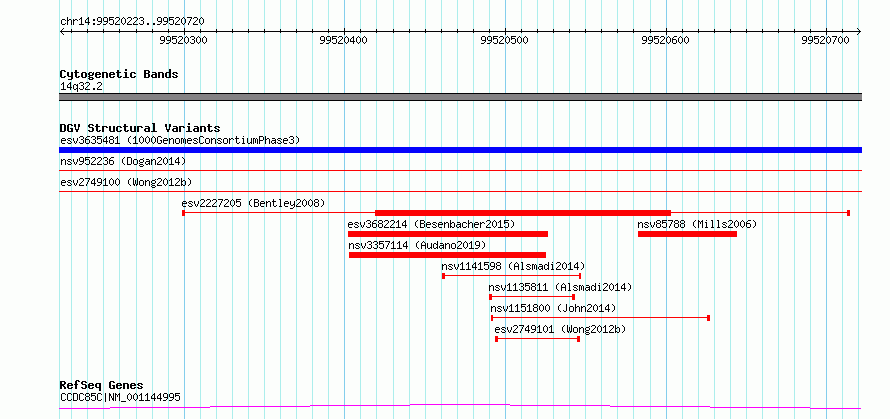Click the Cytogenetic Bands track title
The width and height of the screenshot is (890, 419).
pyautogui.click(x=119, y=74)
